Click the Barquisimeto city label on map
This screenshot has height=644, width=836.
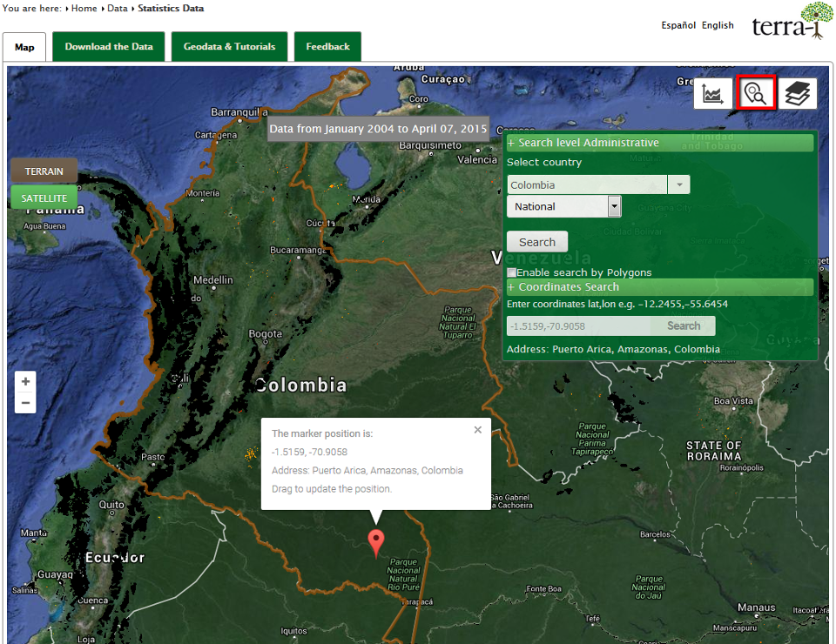430,145
